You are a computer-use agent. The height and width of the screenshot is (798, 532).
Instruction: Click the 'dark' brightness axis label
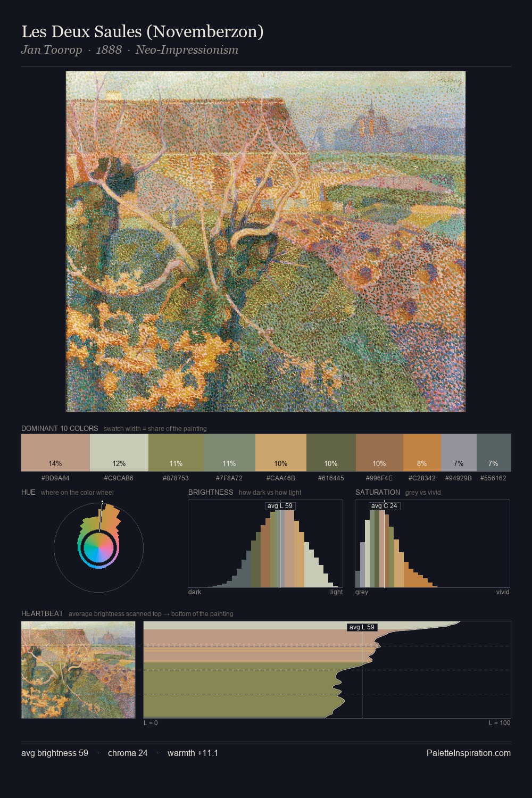coord(195,592)
